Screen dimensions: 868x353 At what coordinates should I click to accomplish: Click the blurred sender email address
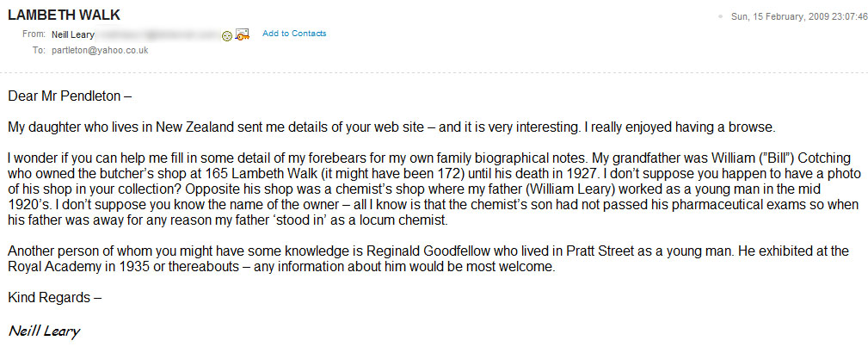158,34
